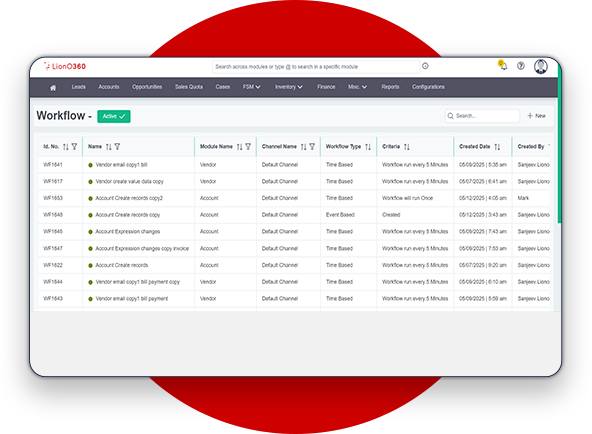Filter the Module Name column
Image resolution: width=592 pixels, height=434 pixels.
(x=248, y=146)
